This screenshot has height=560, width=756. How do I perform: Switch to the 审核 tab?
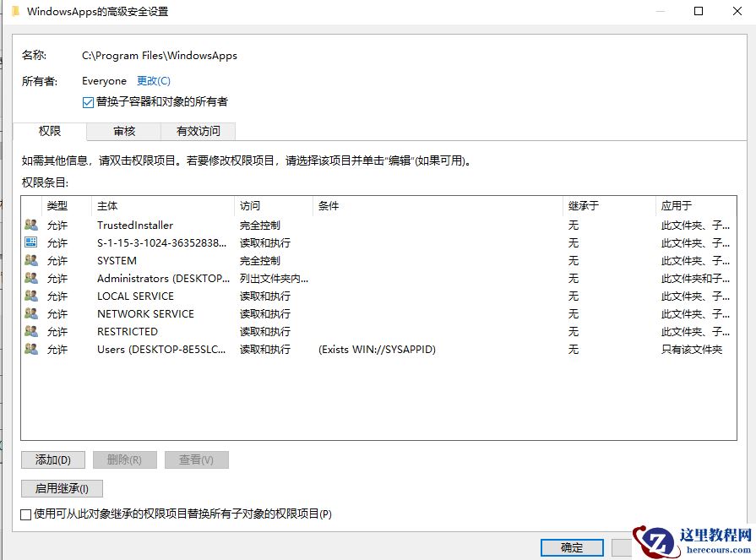coord(123,131)
